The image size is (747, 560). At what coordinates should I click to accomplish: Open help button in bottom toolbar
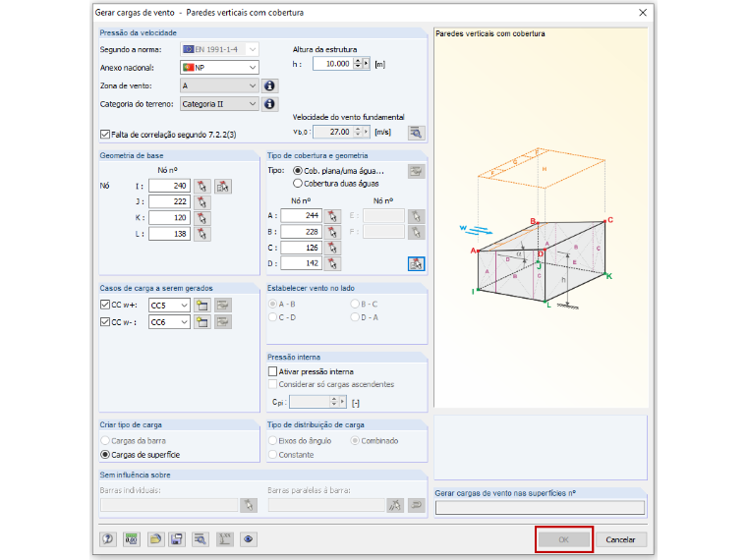(x=108, y=539)
